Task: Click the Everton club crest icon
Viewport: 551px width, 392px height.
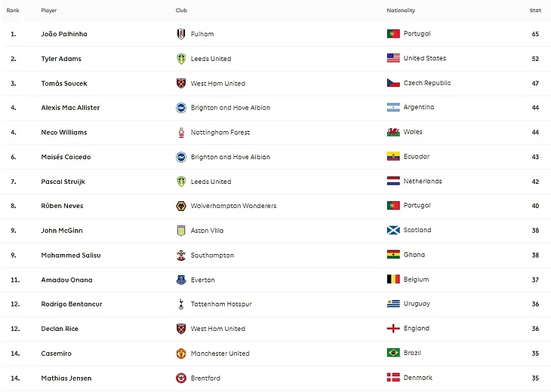Action: (180, 280)
